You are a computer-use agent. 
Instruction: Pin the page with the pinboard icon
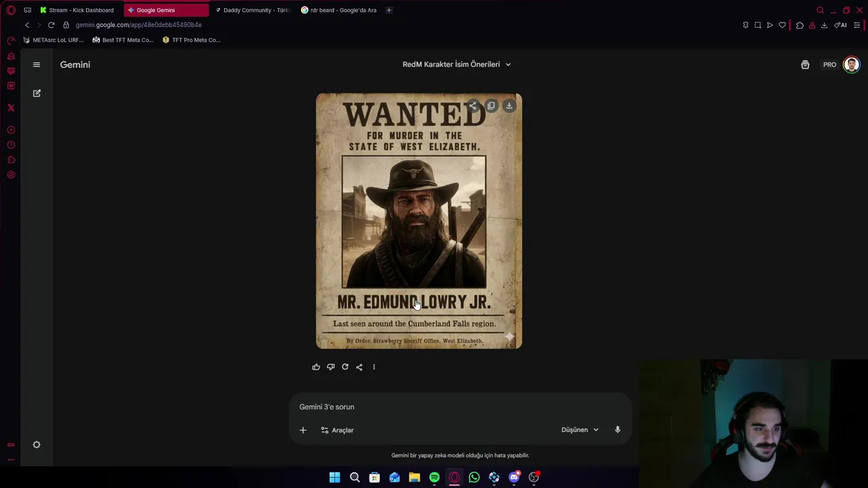tap(745, 25)
